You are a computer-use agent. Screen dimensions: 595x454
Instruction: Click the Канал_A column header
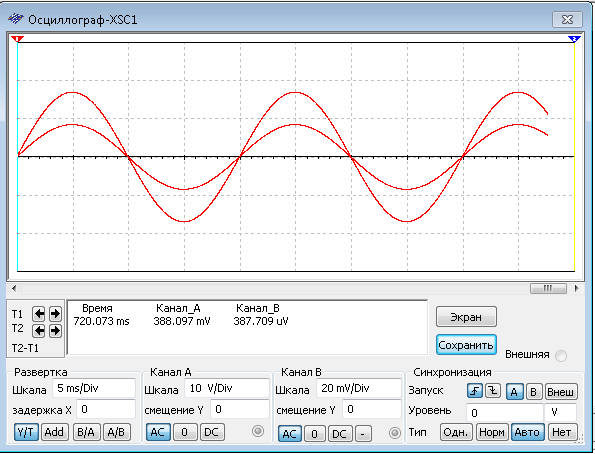pos(178,308)
